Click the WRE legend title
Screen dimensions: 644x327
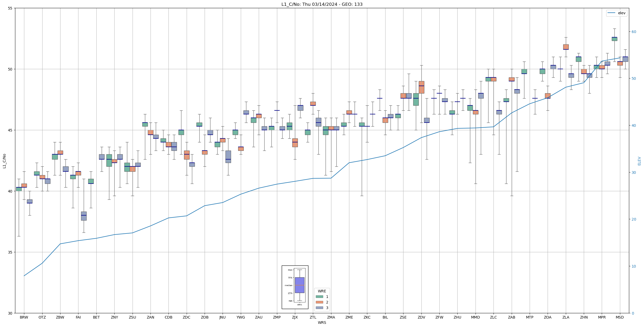pyautogui.click(x=322, y=291)
